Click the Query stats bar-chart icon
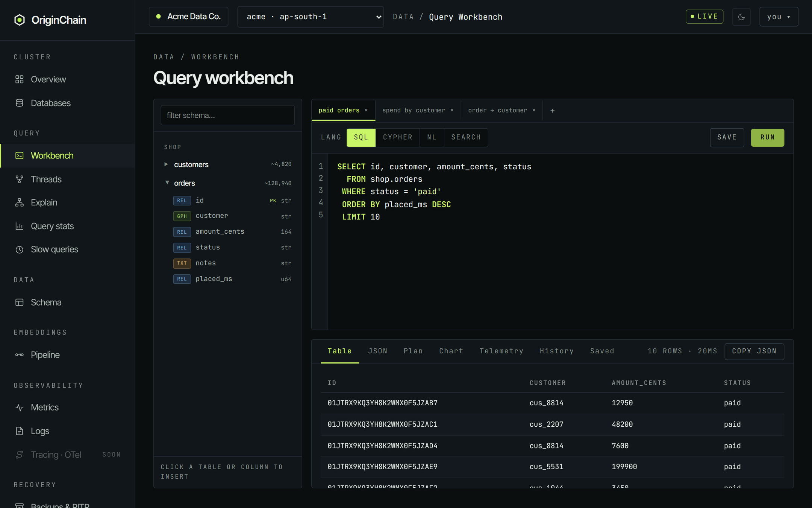The image size is (812, 508). [x=20, y=226]
